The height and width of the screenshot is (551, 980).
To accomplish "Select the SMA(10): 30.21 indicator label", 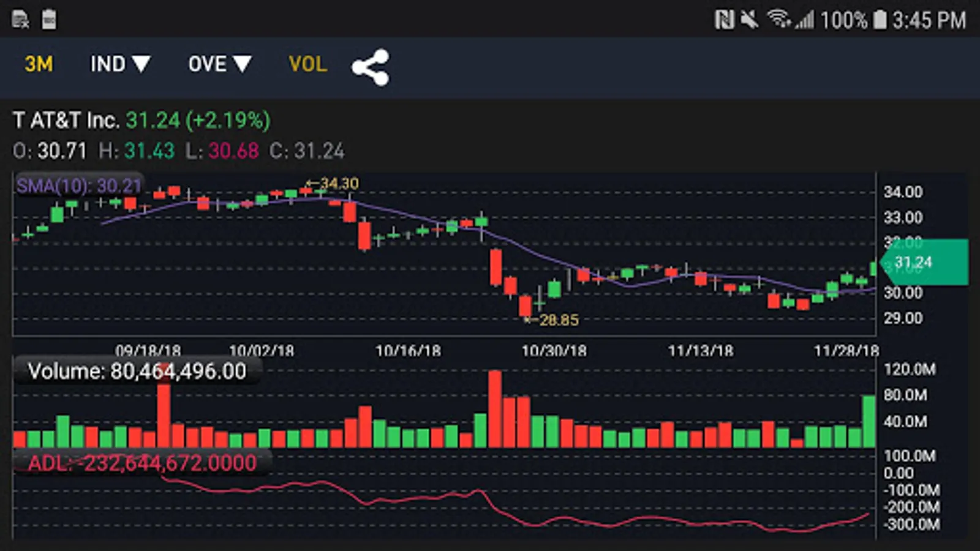I will click(79, 186).
